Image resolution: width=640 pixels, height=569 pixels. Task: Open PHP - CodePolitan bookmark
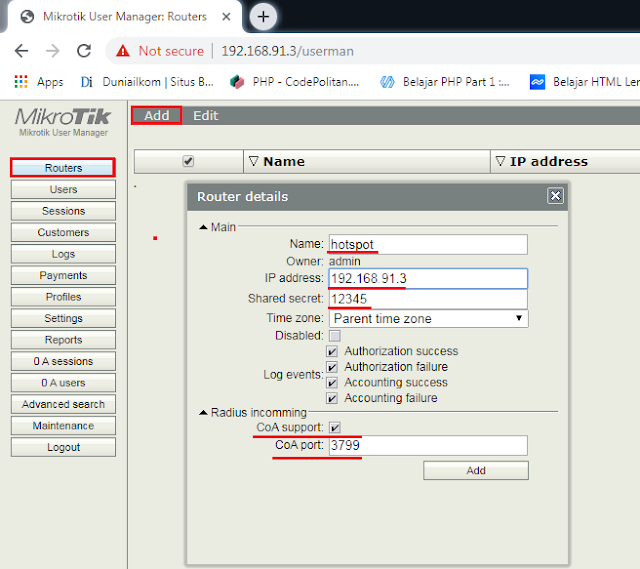coord(294,82)
